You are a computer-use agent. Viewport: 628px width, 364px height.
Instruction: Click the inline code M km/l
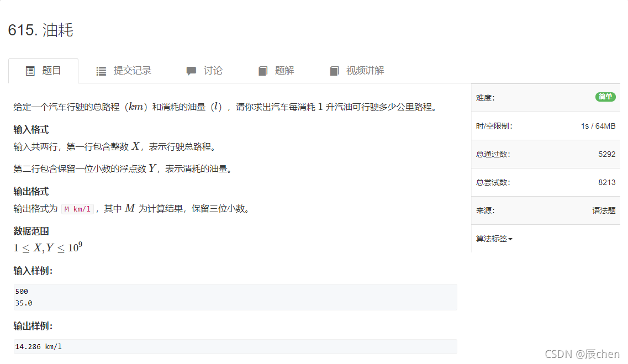coord(77,209)
